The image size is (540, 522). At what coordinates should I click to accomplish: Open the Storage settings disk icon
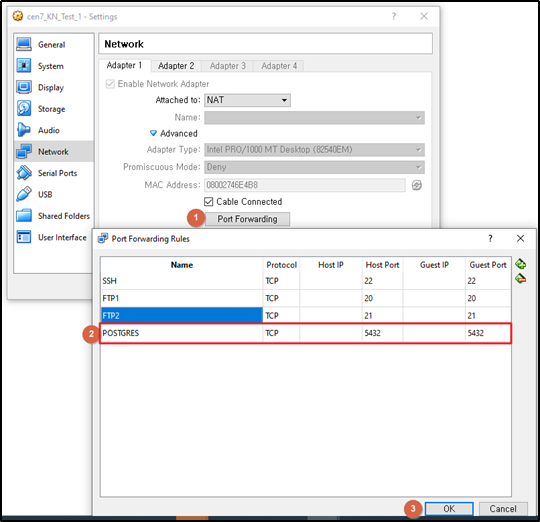(x=24, y=108)
